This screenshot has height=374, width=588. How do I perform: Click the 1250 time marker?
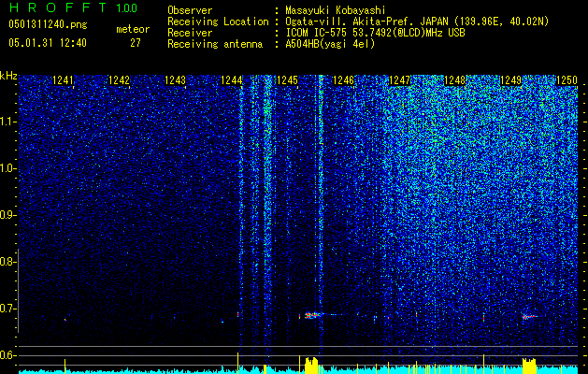pyautogui.click(x=566, y=80)
